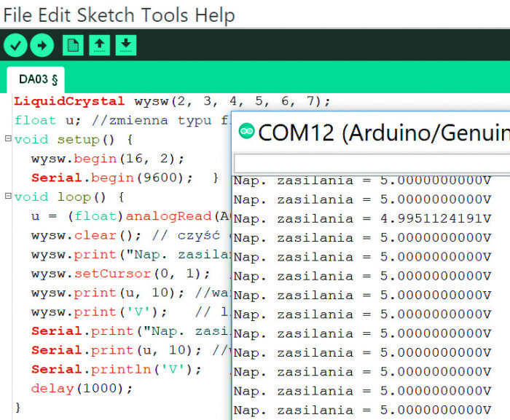
Task: Select the DA03 sketch tab
Action: 36,79
